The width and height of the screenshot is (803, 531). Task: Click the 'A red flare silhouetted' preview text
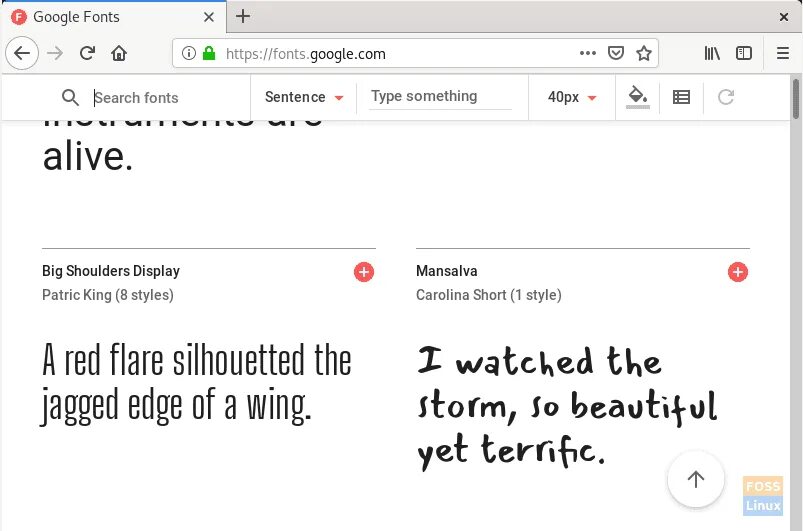point(196,384)
